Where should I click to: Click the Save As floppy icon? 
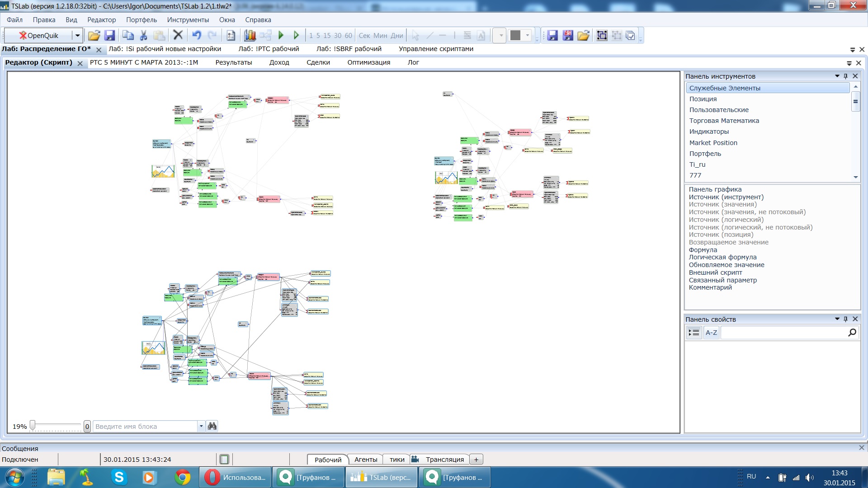(x=568, y=35)
